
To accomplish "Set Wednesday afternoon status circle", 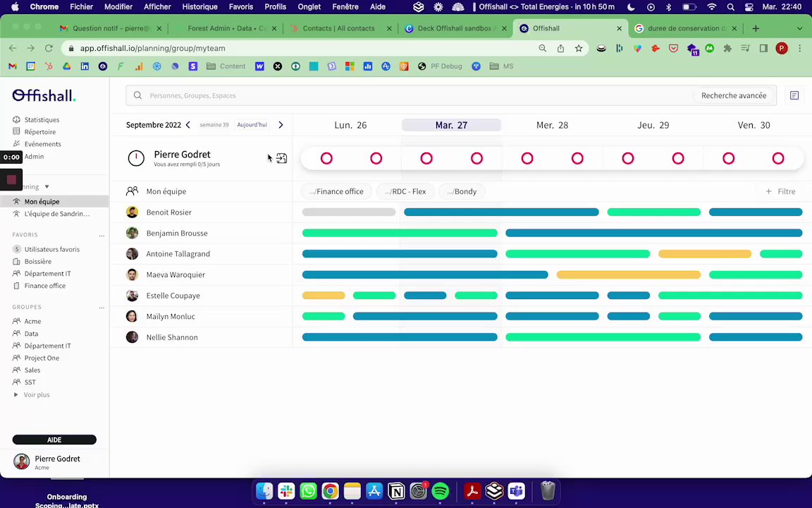I will pos(577,159).
